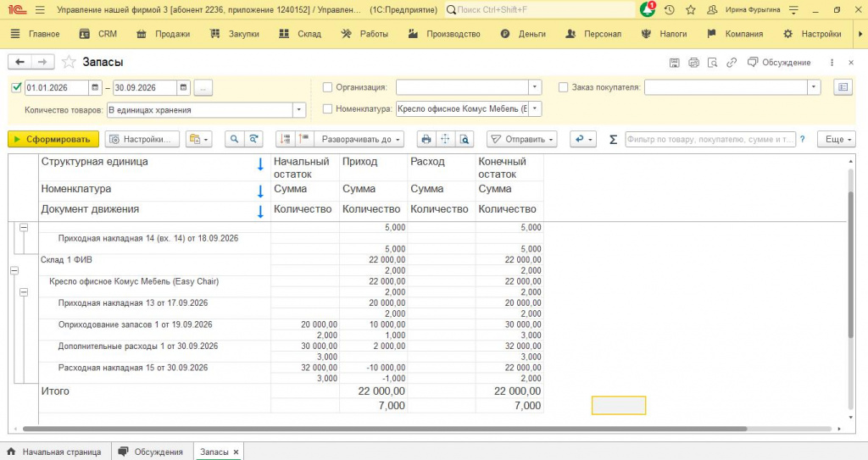Image resolution: width=868 pixels, height=460 pixels.
Task: Open Настройки... report settings button
Action: click(142, 139)
